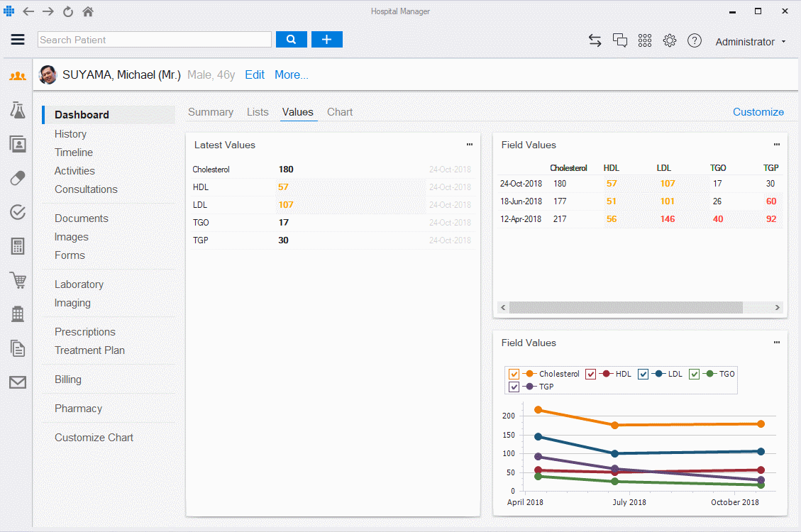The image size is (801, 532).
Task: Open the chat messages icon in toolbar
Action: 620,40
